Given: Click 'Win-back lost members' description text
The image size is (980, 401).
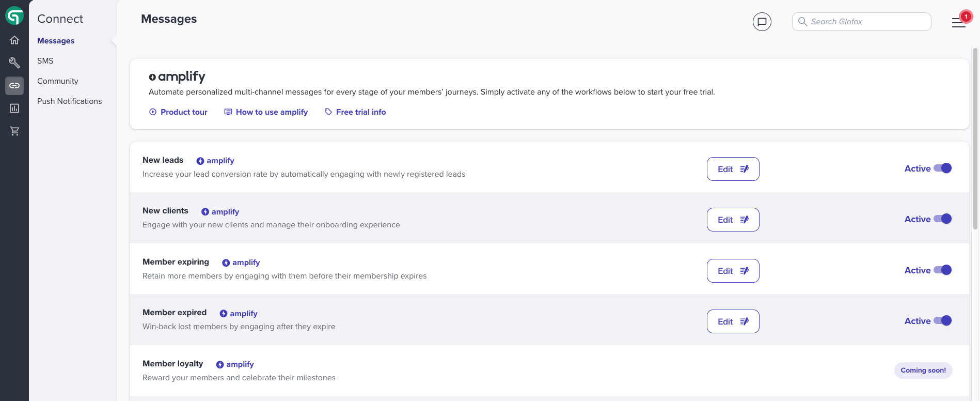Looking at the screenshot, I should tap(239, 327).
